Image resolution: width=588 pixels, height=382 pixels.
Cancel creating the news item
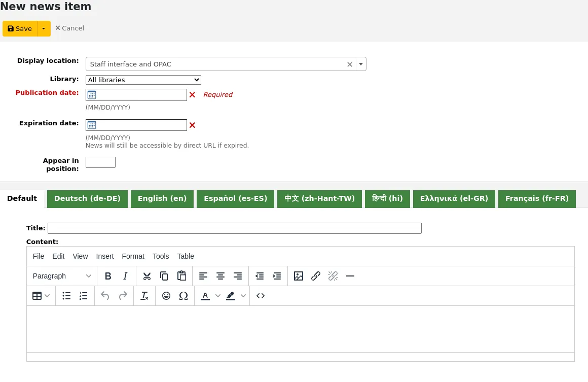[70, 28]
